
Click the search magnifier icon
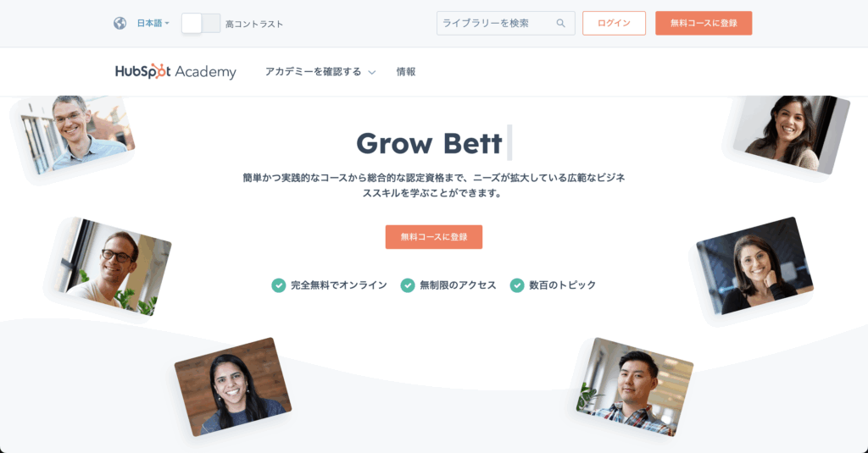coord(561,23)
